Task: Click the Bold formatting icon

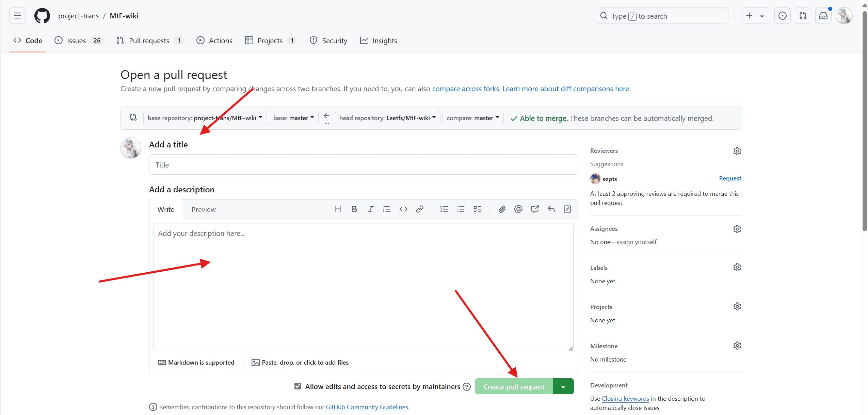Action: coord(354,209)
